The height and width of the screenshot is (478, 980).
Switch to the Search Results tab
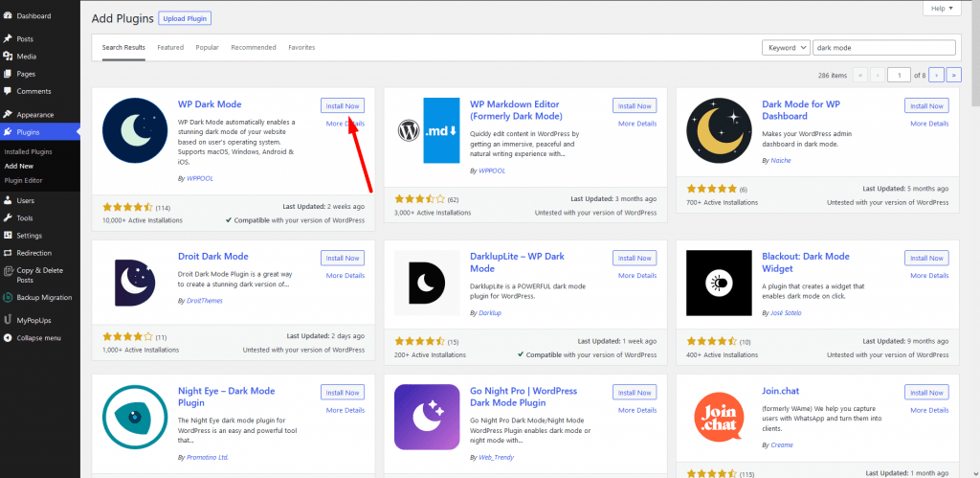click(x=123, y=48)
